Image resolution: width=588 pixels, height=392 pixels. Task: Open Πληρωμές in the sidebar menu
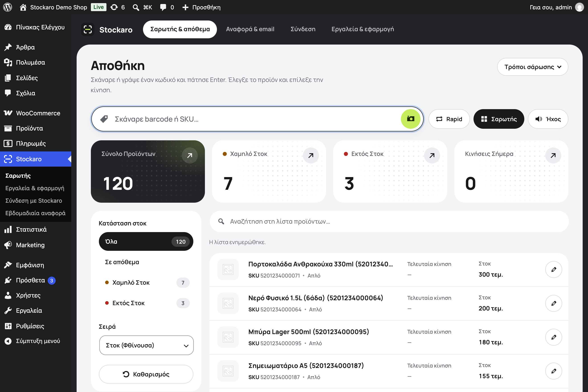[35, 144]
